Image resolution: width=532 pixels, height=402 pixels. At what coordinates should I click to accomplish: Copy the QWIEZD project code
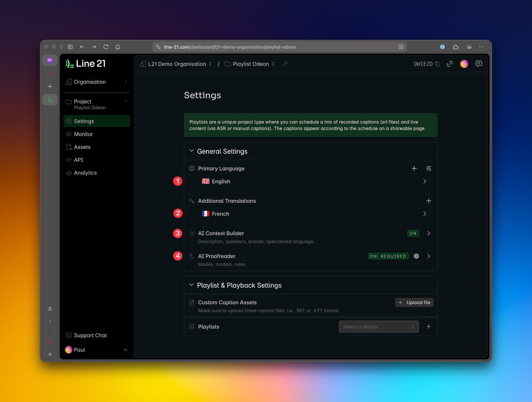click(437, 64)
